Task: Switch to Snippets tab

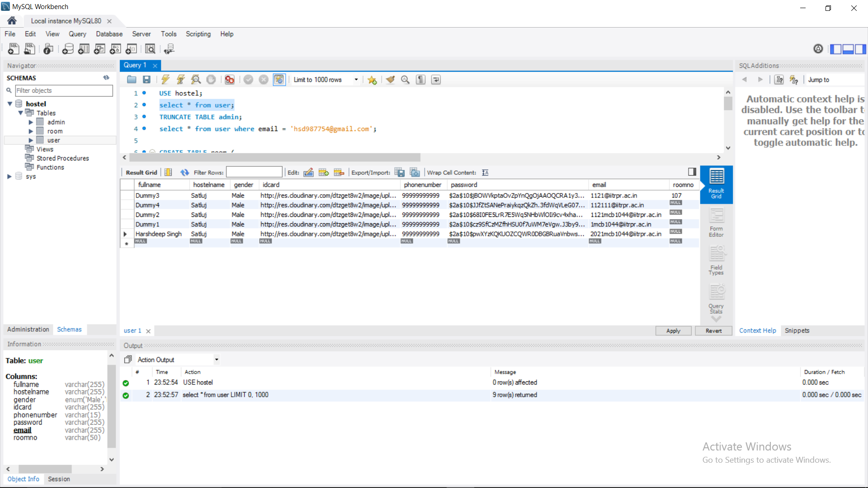Action: pos(797,330)
